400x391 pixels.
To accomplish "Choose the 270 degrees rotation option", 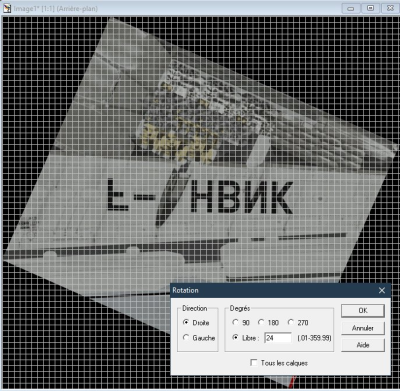I will 291,322.
